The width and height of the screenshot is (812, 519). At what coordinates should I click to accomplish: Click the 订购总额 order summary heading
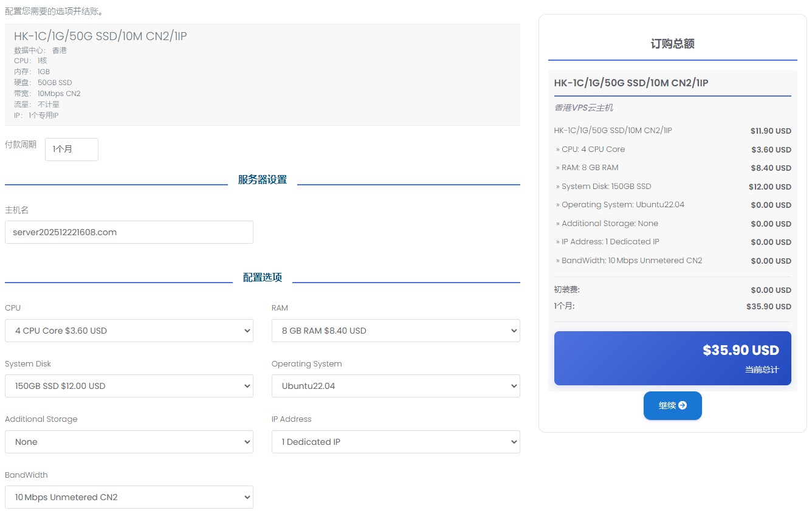(672, 44)
